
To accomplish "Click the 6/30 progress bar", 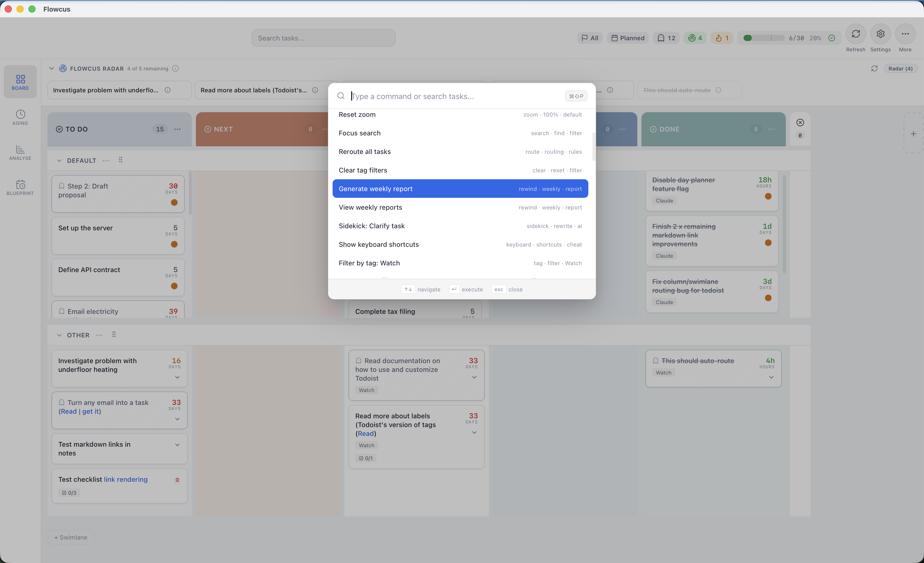I will tap(765, 38).
